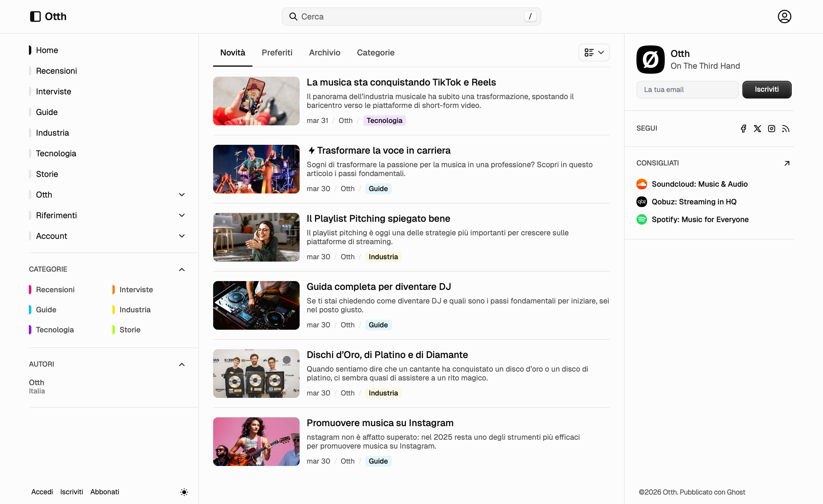823x504 pixels.
Task: Click the Consigliati external arrow icon
Action: [x=787, y=163]
